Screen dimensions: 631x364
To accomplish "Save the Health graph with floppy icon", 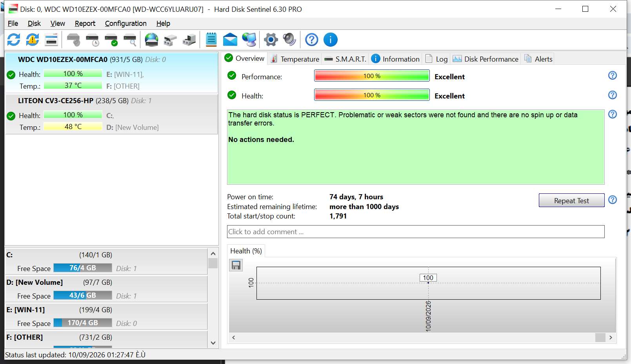I will pos(236,266).
